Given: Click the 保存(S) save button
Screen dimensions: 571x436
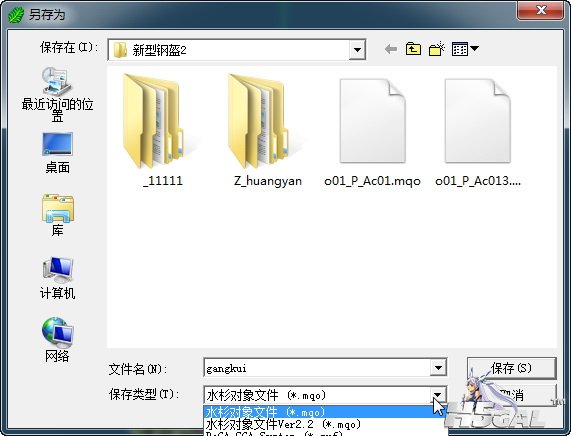Looking at the screenshot, I should click(511, 368).
